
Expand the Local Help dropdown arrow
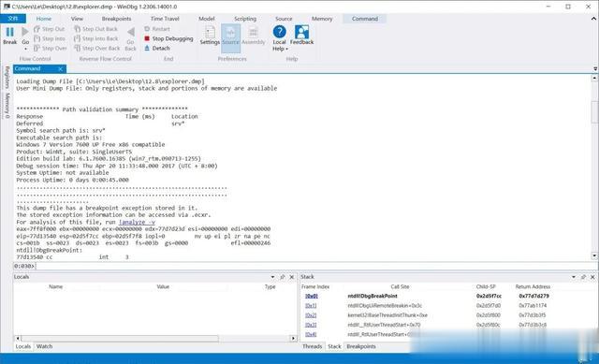tap(287, 50)
